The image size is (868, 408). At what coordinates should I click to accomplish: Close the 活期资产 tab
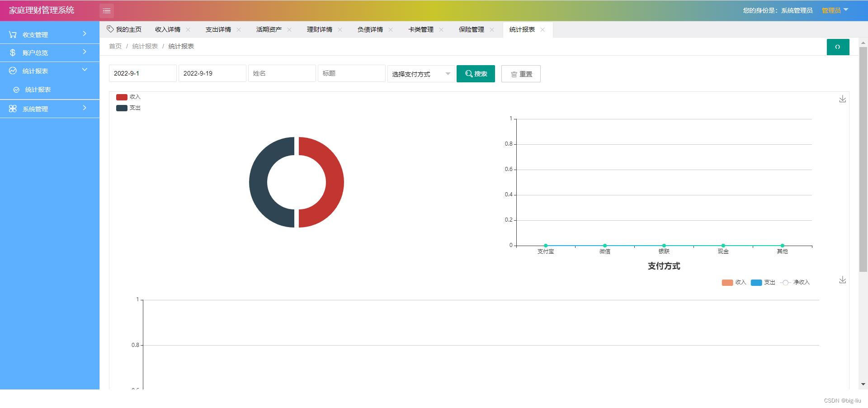[x=289, y=29]
